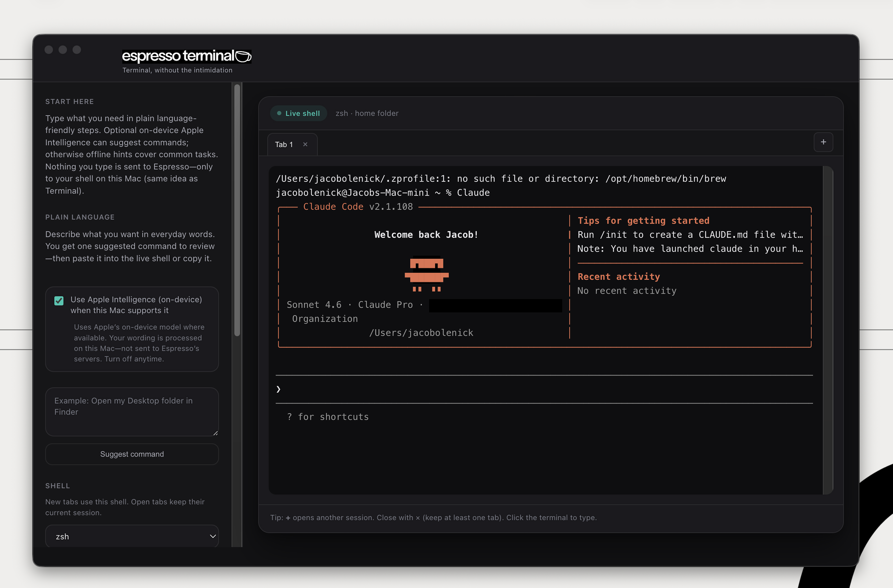Toggle the Live shell indicator badge
Screen dimensions: 893x588
tap(298, 113)
